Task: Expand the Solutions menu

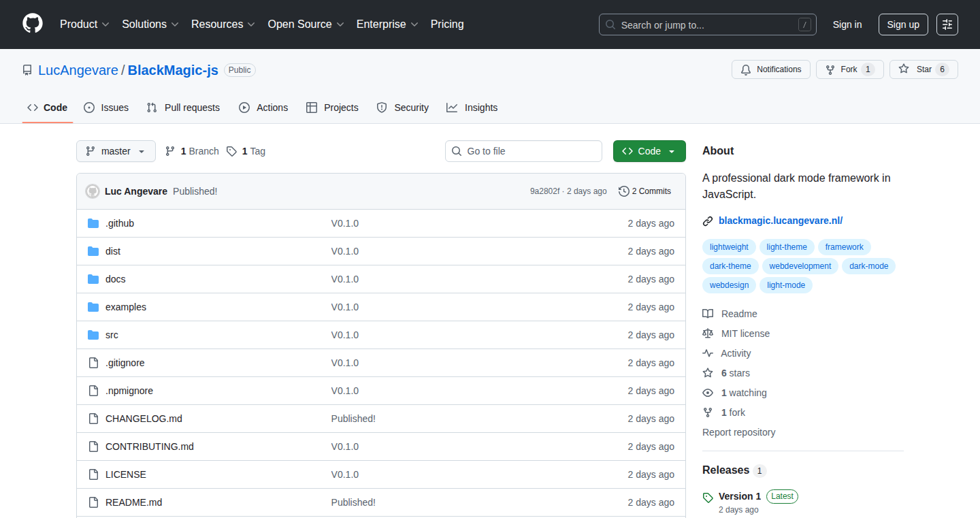Action: coord(150,24)
